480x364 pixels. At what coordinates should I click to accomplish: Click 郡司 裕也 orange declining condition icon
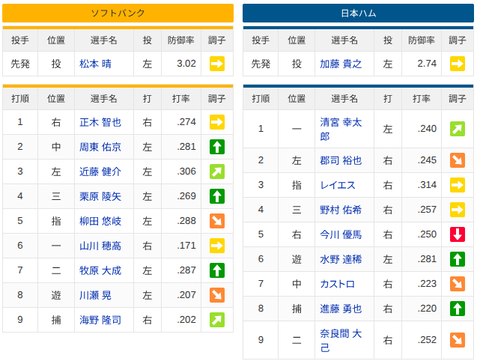tap(457, 160)
